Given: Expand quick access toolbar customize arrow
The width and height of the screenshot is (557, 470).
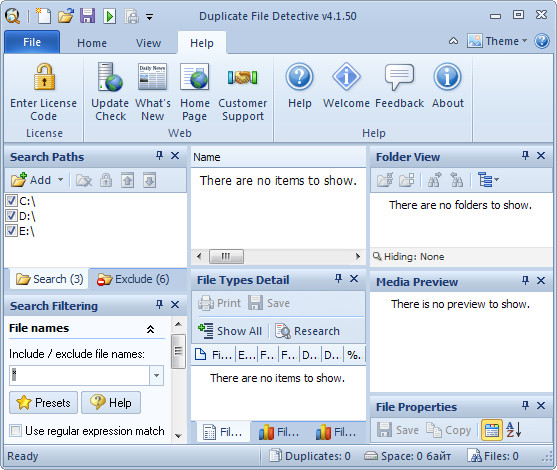Looking at the screenshot, I should pos(150,17).
